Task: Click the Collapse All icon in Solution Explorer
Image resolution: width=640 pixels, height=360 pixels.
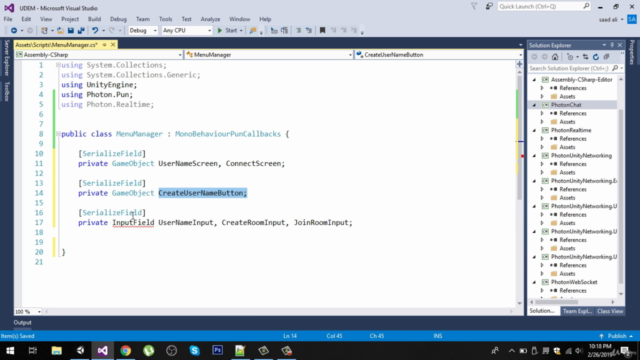Action: coord(606,57)
